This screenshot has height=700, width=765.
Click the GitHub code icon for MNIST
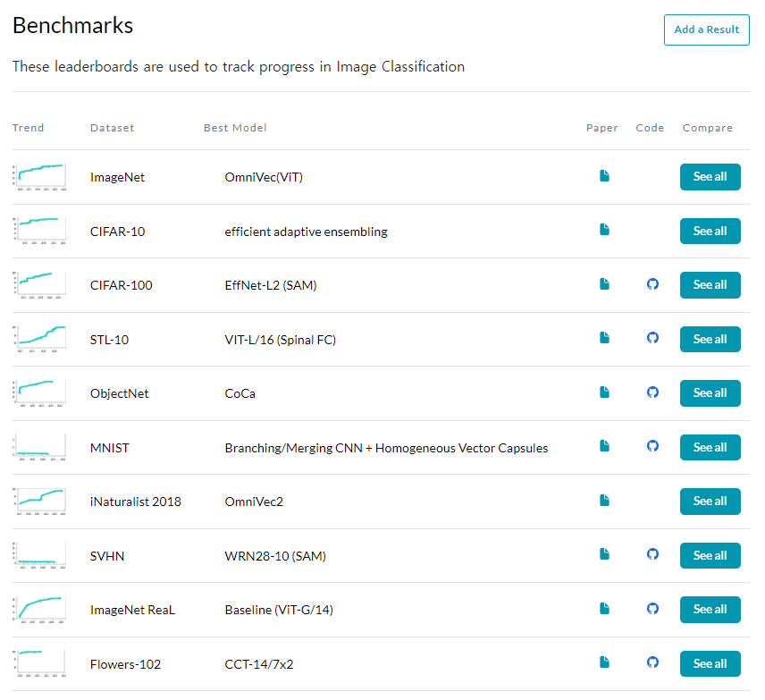[652, 446]
